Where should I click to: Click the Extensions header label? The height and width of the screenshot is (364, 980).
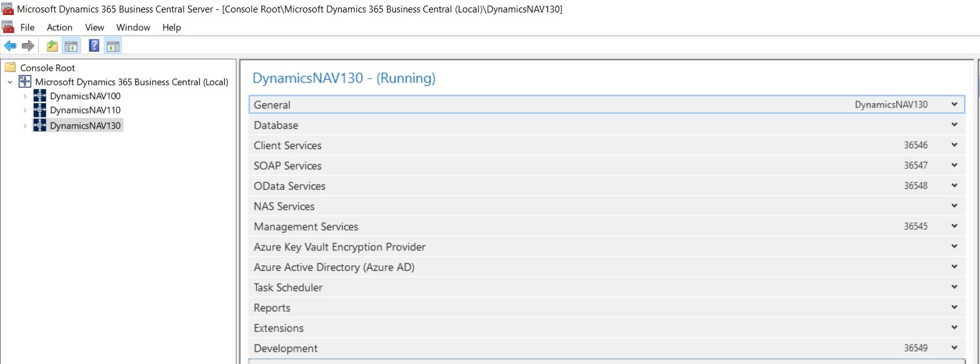(279, 328)
